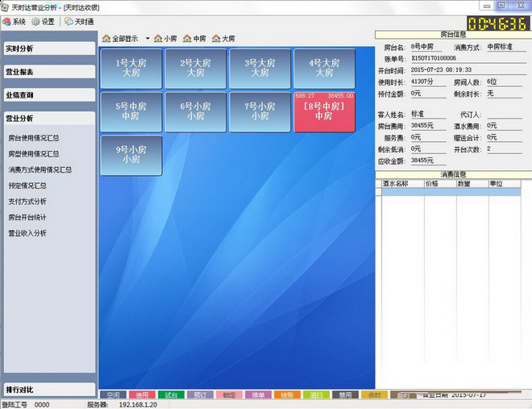532x409 pixels.
Task: Open 房台开台统计 report
Action: (x=27, y=218)
